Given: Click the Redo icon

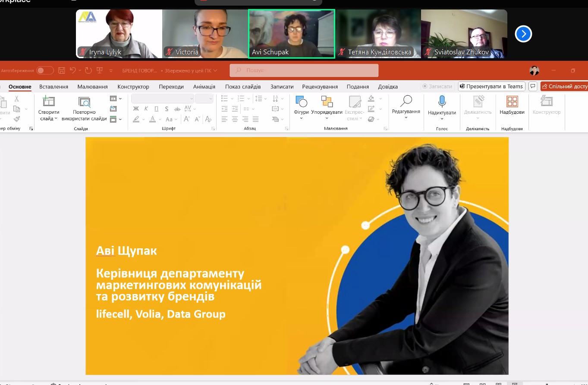Looking at the screenshot, I should point(88,70).
